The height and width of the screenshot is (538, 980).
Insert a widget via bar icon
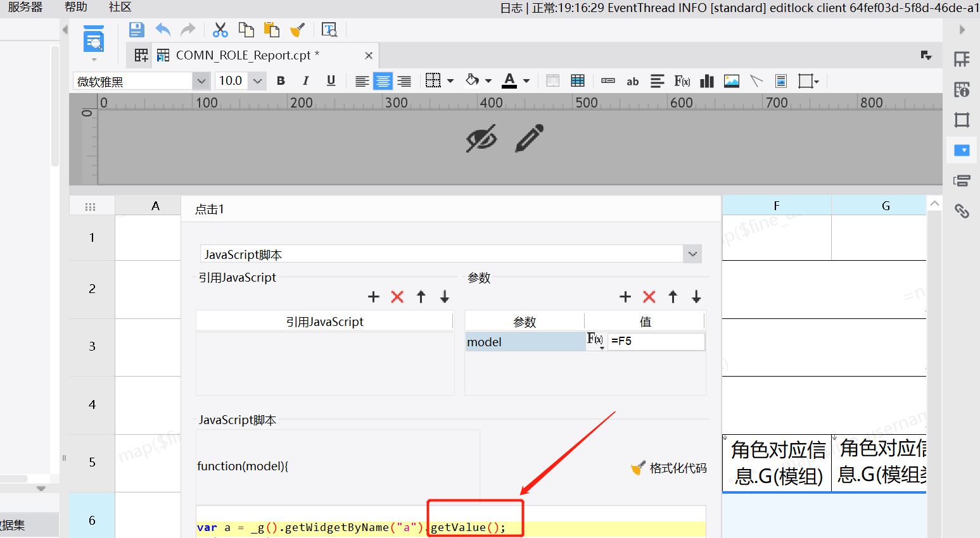[608, 81]
